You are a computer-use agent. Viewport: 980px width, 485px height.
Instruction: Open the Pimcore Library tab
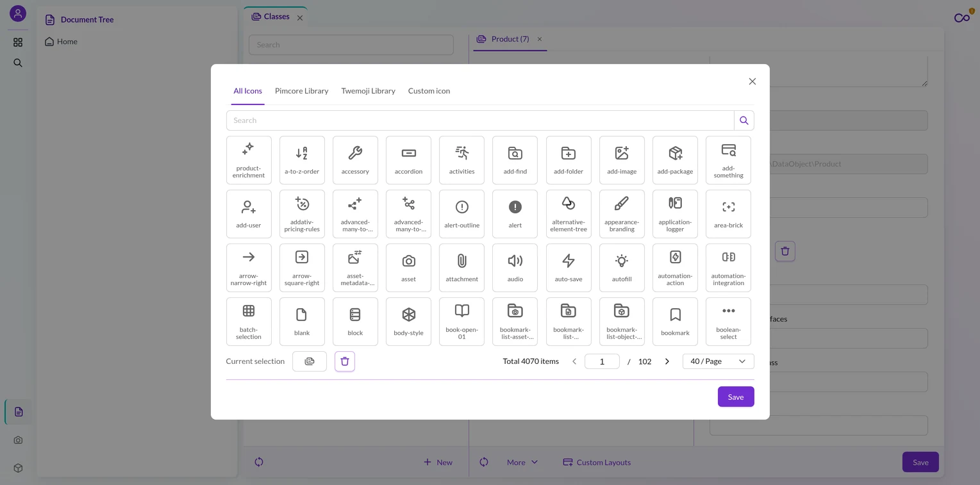coord(301,91)
